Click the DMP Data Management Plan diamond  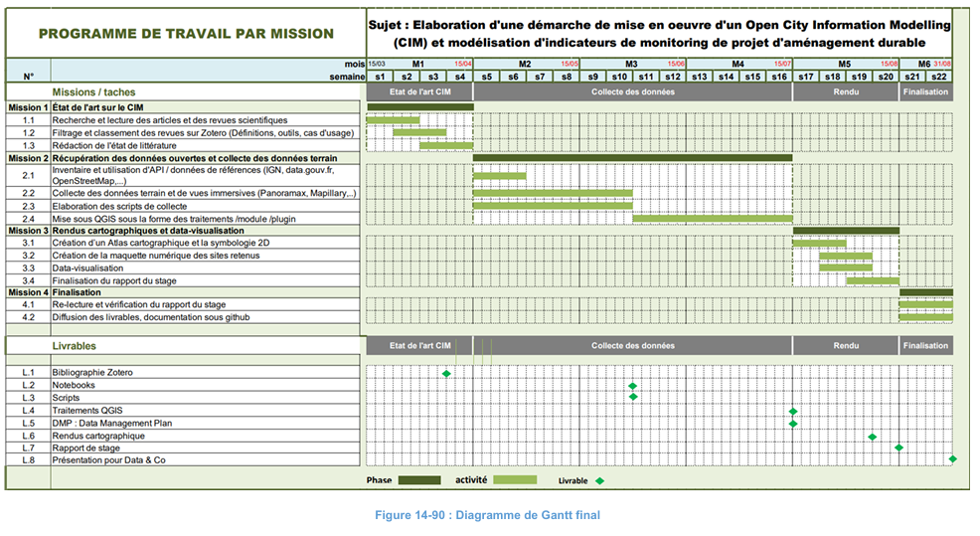(793, 424)
